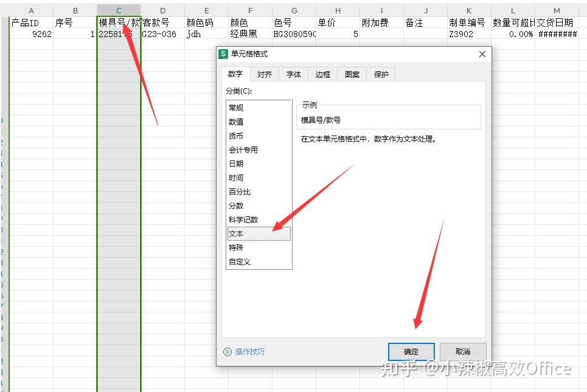Viewport: 587px width, 392px height.
Task: Close the 单元格格式 dialog with the X
Action: point(482,54)
